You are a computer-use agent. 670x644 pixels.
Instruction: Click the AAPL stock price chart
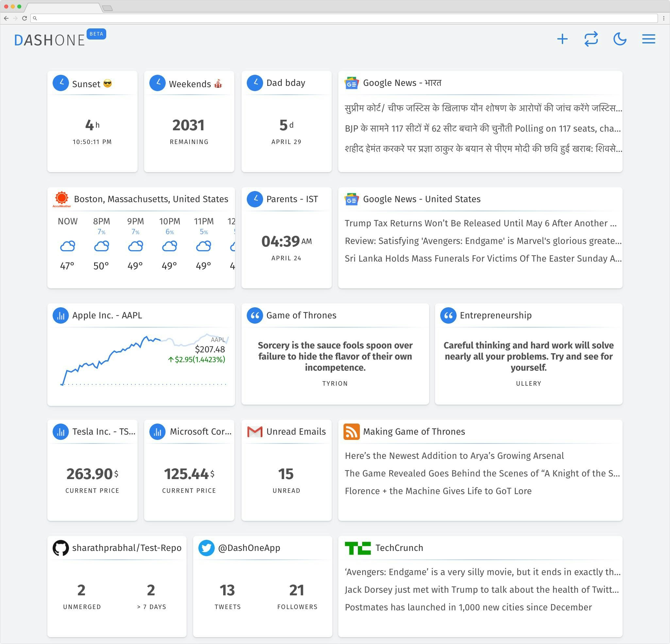(x=137, y=359)
